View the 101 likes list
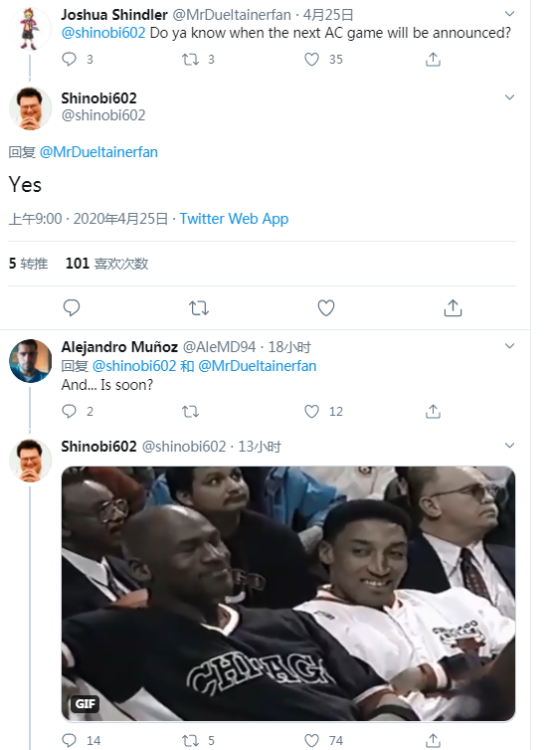 [107, 264]
